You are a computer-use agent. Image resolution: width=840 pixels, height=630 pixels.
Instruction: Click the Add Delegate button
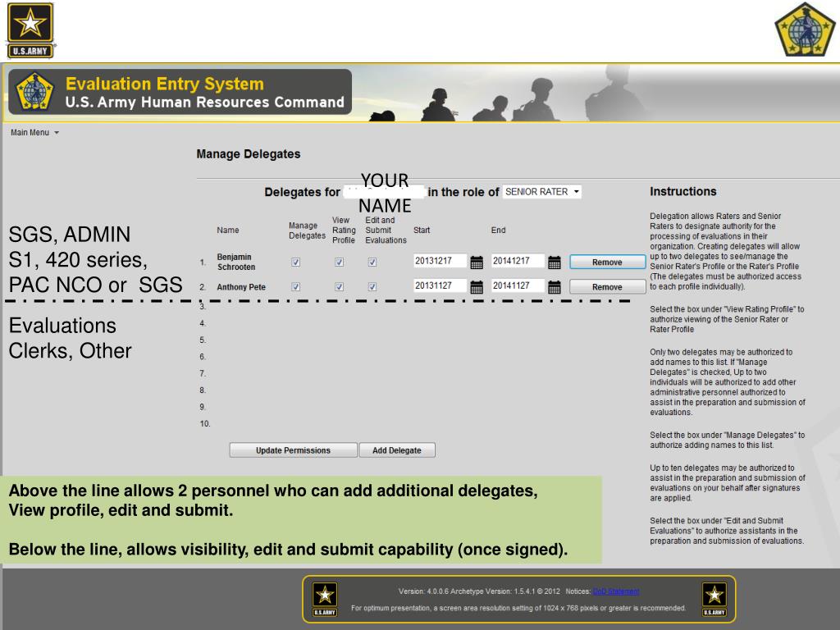tap(397, 450)
